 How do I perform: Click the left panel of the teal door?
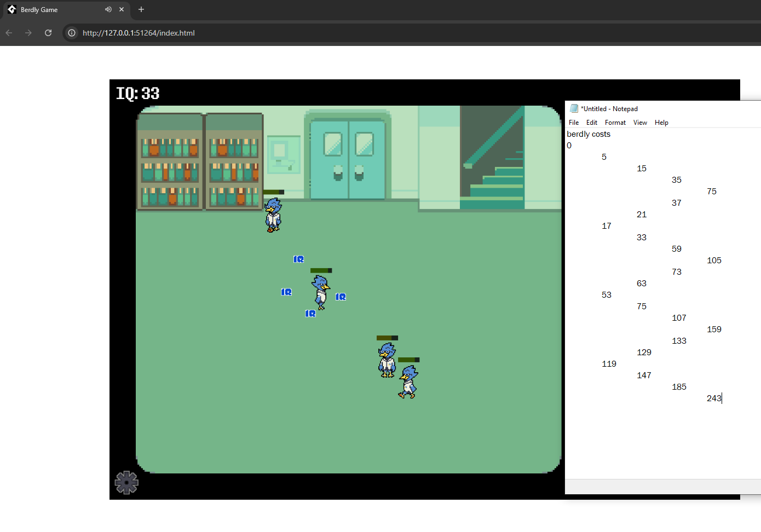330,159
